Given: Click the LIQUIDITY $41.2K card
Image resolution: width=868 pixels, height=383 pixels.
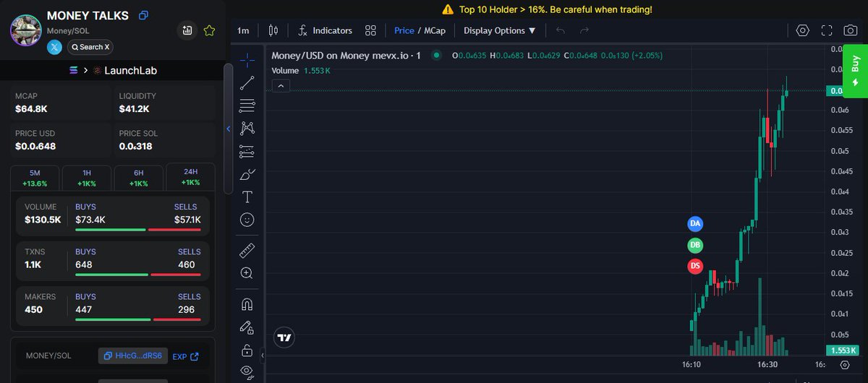Looking at the screenshot, I should (165, 103).
